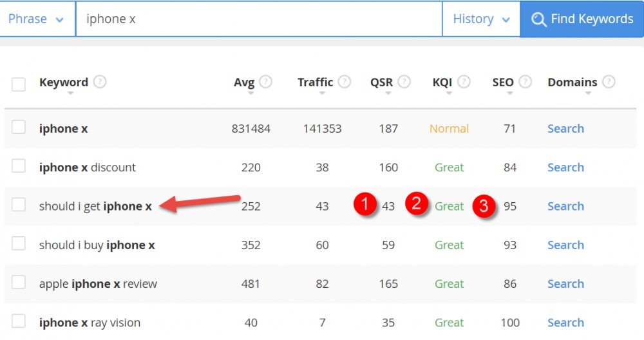Click the Find Keywords button
644x340 pixels.
click(x=582, y=19)
